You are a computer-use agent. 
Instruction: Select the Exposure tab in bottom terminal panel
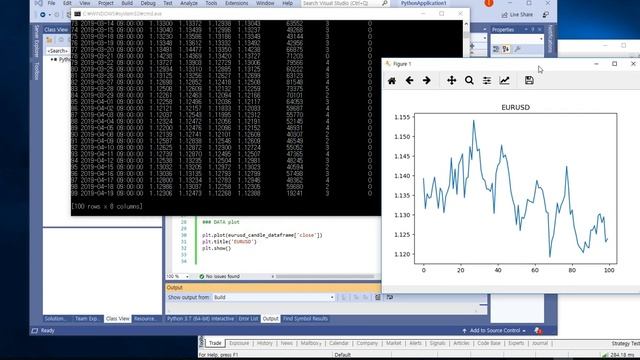(x=239, y=343)
